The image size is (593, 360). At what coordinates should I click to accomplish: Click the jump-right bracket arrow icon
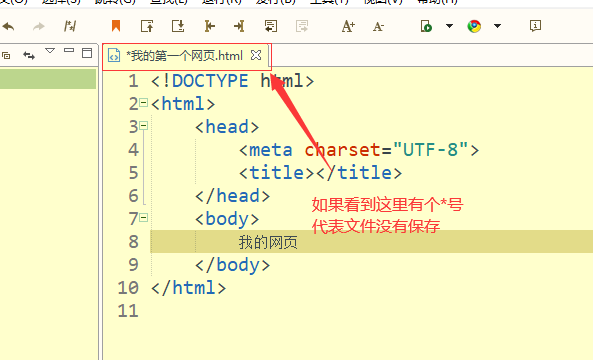tap(239, 26)
